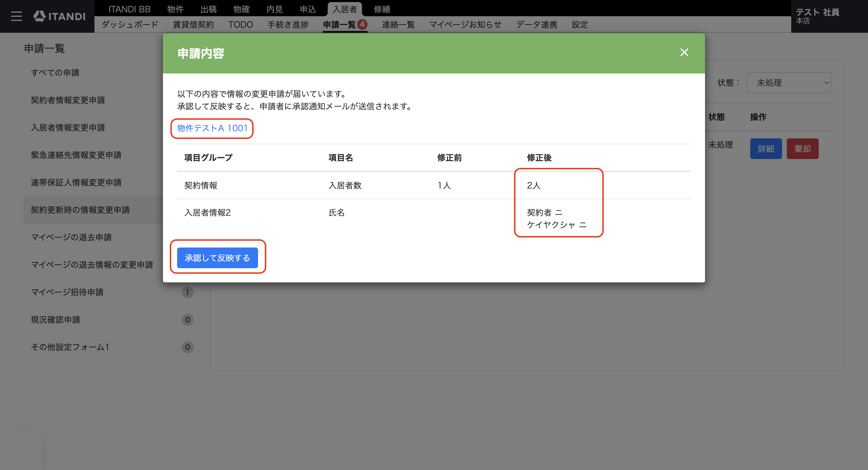Open the 手続き進捗 menu item
Screen dimensions: 868x470
(x=288, y=24)
